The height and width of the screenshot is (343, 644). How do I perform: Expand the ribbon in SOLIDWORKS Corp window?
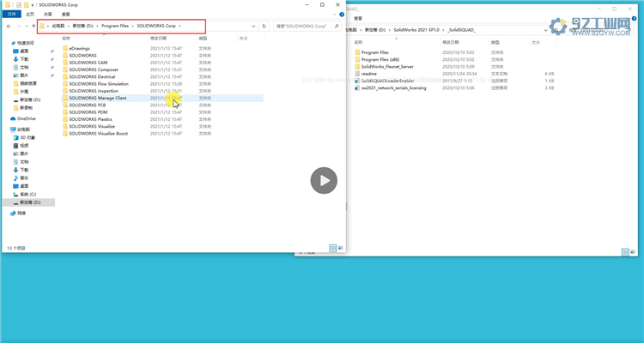pos(336,15)
